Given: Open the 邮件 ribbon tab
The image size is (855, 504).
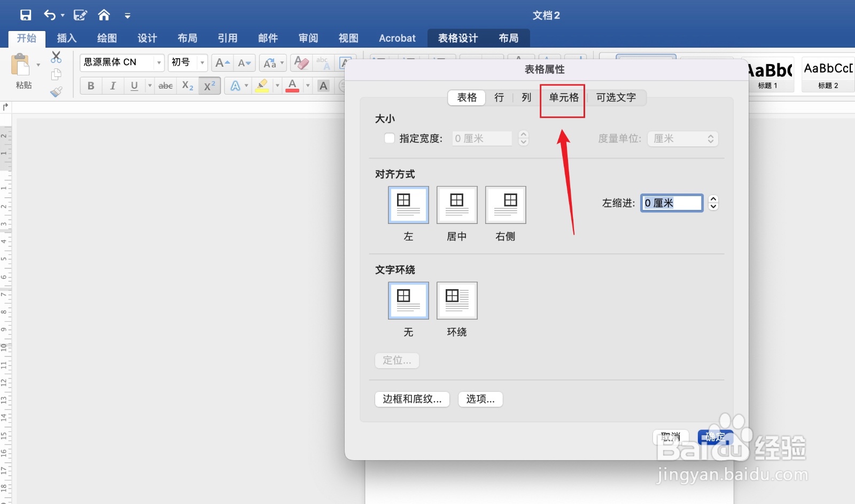Looking at the screenshot, I should coord(268,38).
